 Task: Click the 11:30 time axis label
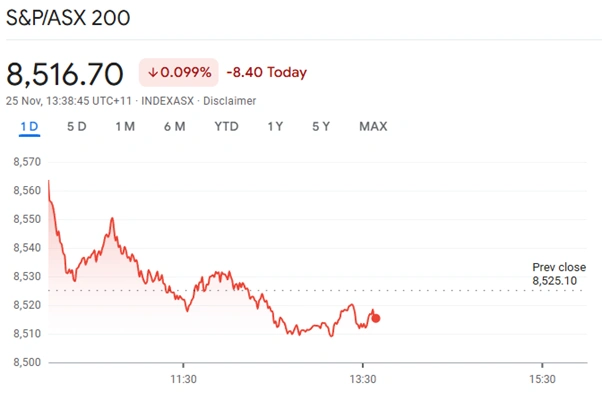pos(182,380)
